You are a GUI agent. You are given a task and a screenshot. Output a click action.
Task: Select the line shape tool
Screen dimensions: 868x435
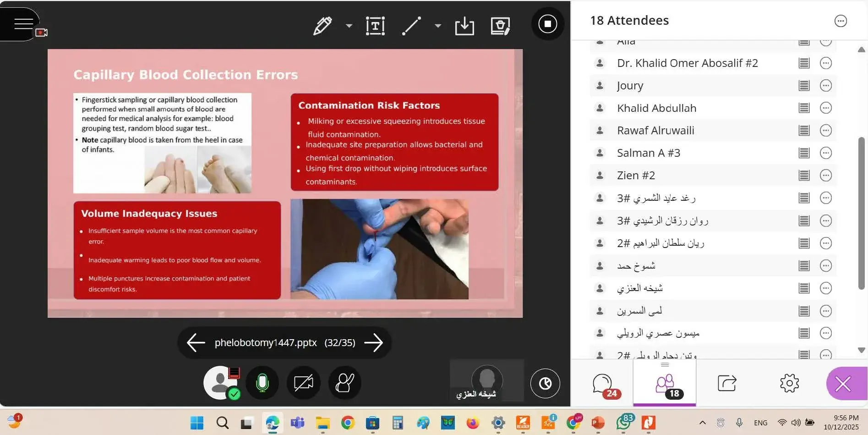[x=411, y=26]
